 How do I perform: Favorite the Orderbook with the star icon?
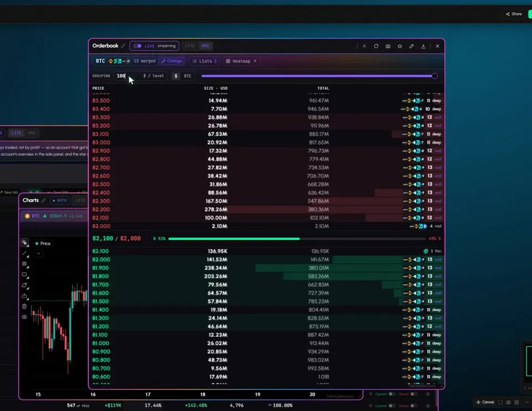(x=400, y=46)
